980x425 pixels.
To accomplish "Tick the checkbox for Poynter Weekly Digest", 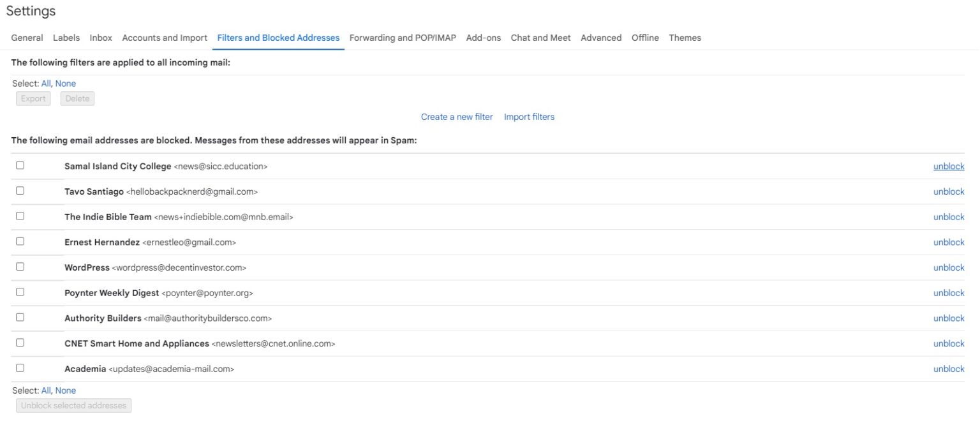I will (x=20, y=292).
